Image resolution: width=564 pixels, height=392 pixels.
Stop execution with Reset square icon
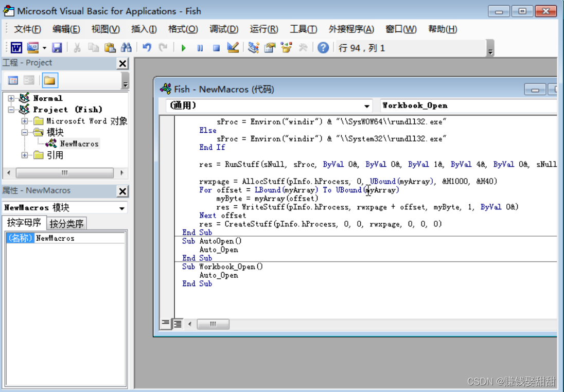[x=216, y=48]
